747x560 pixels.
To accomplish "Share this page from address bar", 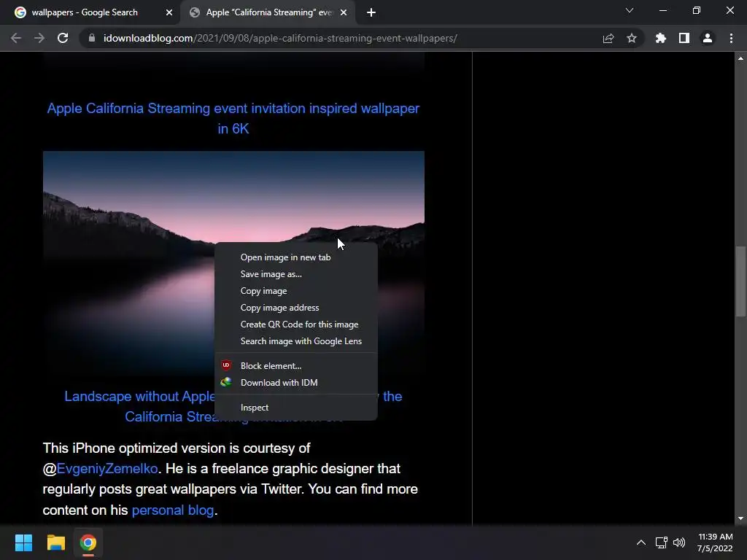I will click(x=608, y=38).
